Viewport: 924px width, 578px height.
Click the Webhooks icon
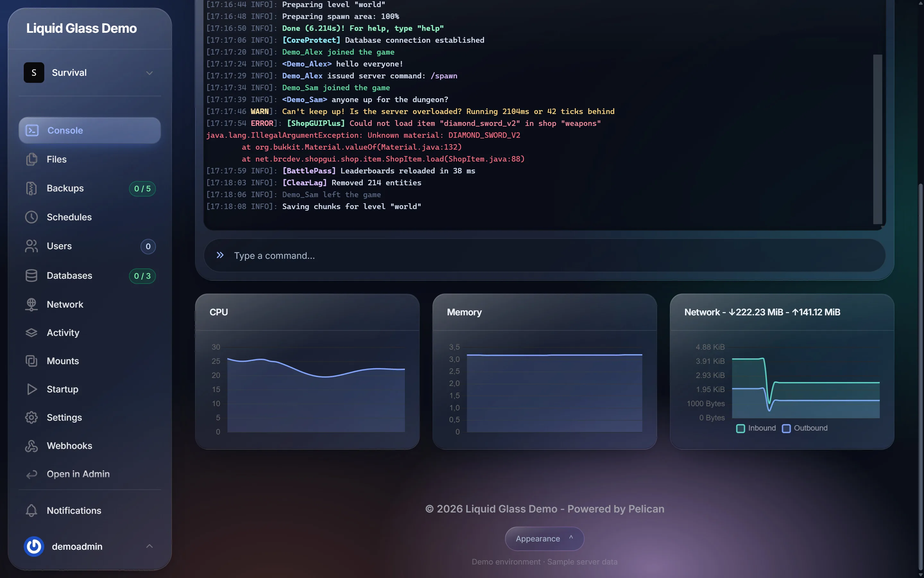(31, 446)
